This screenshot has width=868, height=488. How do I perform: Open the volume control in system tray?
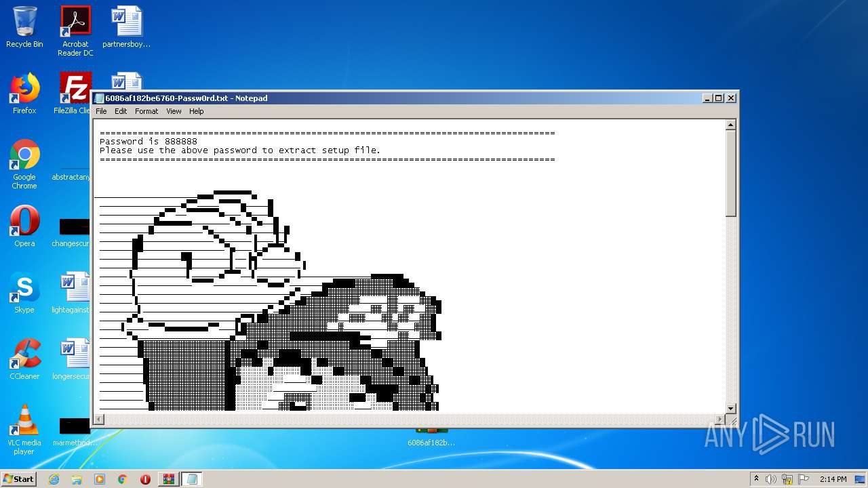(771, 479)
